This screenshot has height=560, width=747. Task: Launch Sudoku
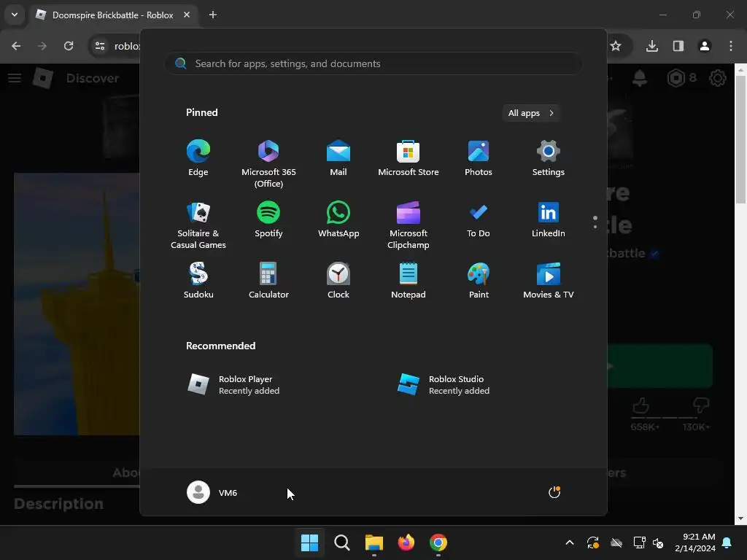pos(198,281)
